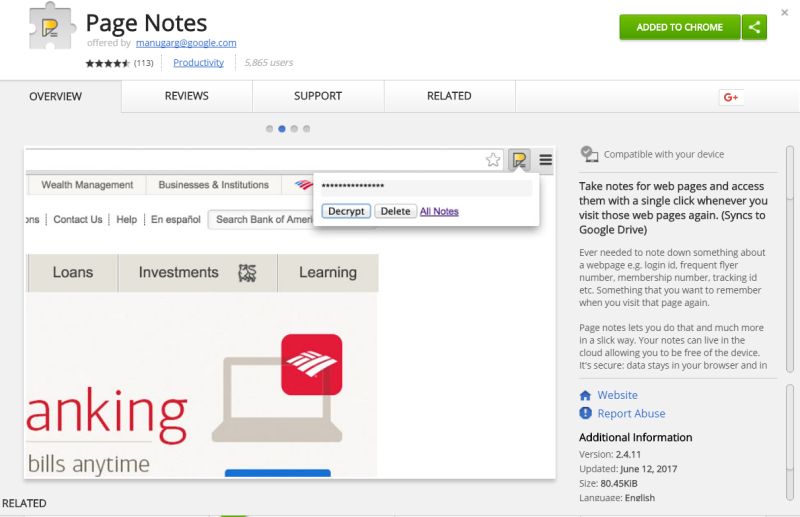Open the Productivity category link
Viewport: 800px width, 517px height.
pyautogui.click(x=198, y=63)
